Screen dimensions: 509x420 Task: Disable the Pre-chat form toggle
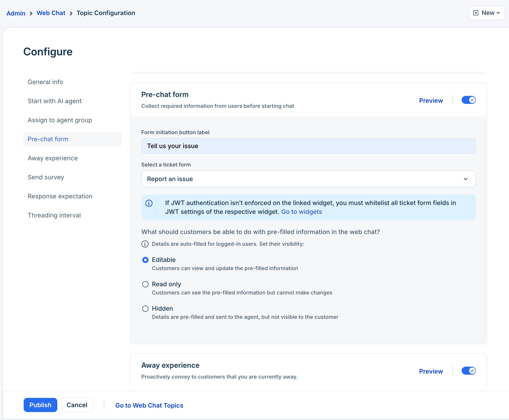[468, 100]
